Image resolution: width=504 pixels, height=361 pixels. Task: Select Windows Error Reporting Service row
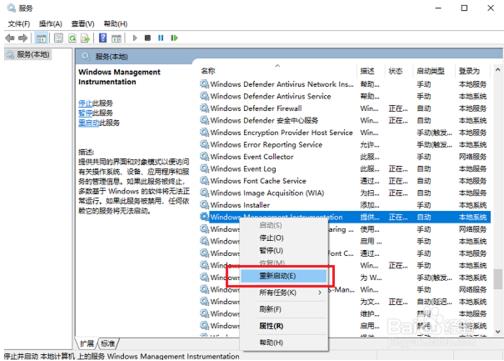click(345, 145)
